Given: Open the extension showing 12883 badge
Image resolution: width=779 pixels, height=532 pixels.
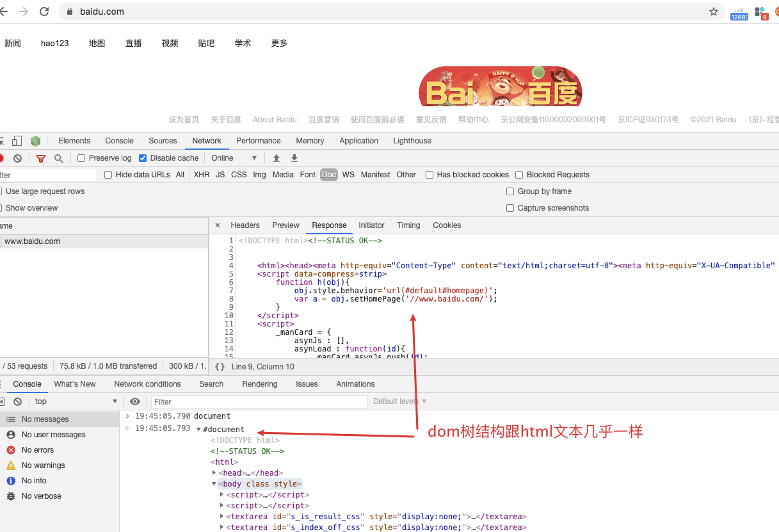Looking at the screenshot, I should click(x=739, y=13).
